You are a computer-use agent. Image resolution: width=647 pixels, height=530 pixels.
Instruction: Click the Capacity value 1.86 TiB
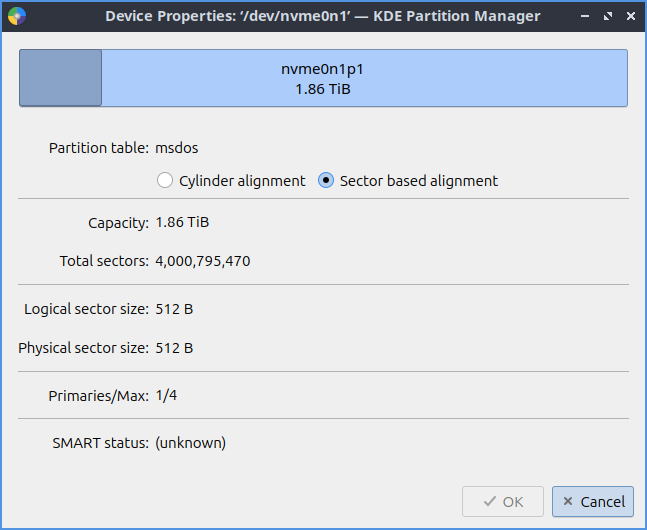182,222
